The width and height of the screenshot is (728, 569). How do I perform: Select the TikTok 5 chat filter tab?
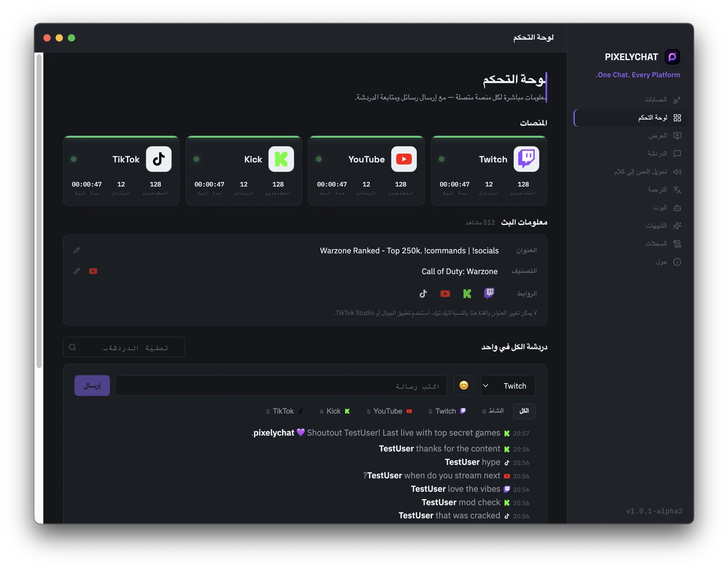pos(285,411)
